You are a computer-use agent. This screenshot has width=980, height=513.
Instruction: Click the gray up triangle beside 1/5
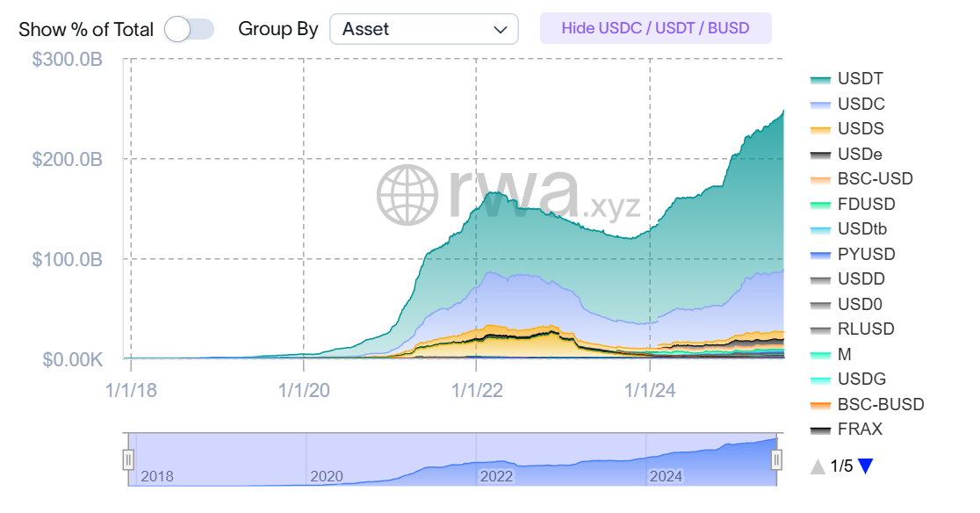pyautogui.click(x=818, y=466)
